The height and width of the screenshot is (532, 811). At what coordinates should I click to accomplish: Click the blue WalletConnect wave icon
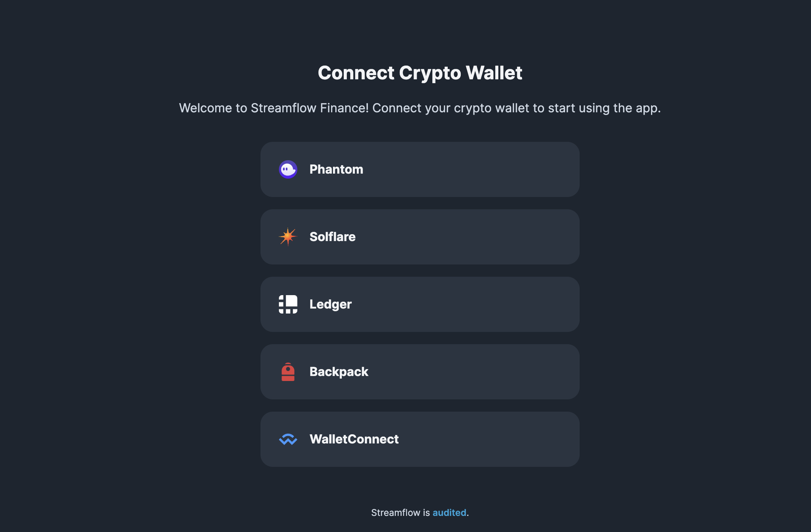tap(288, 439)
